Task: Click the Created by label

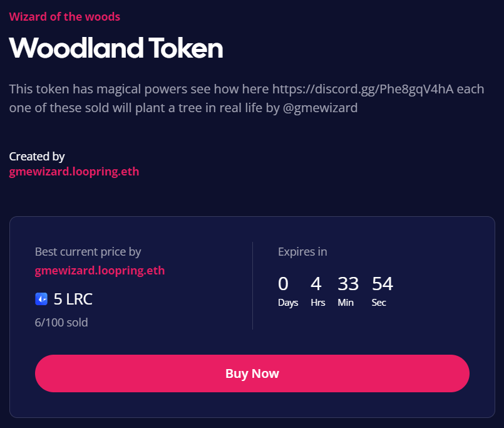Action: (37, 156)
